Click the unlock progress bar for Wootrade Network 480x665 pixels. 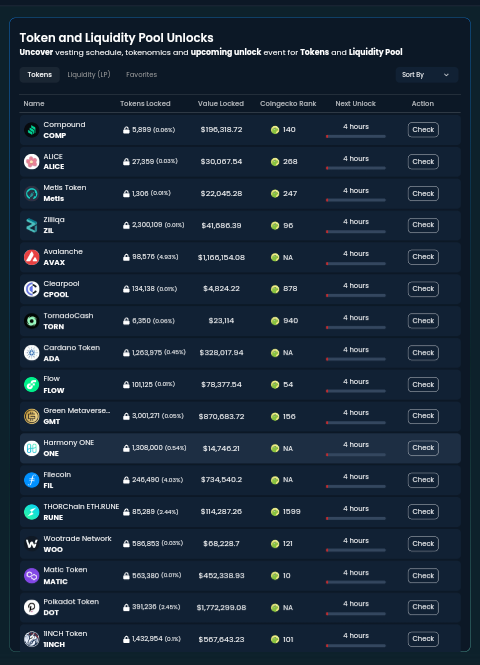(356, 550)
